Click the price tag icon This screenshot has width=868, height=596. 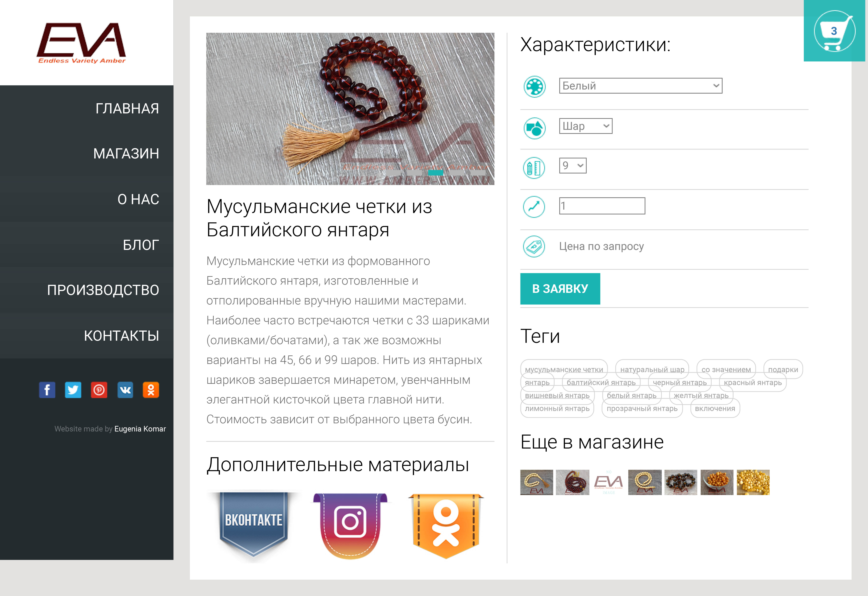(534, 246)
